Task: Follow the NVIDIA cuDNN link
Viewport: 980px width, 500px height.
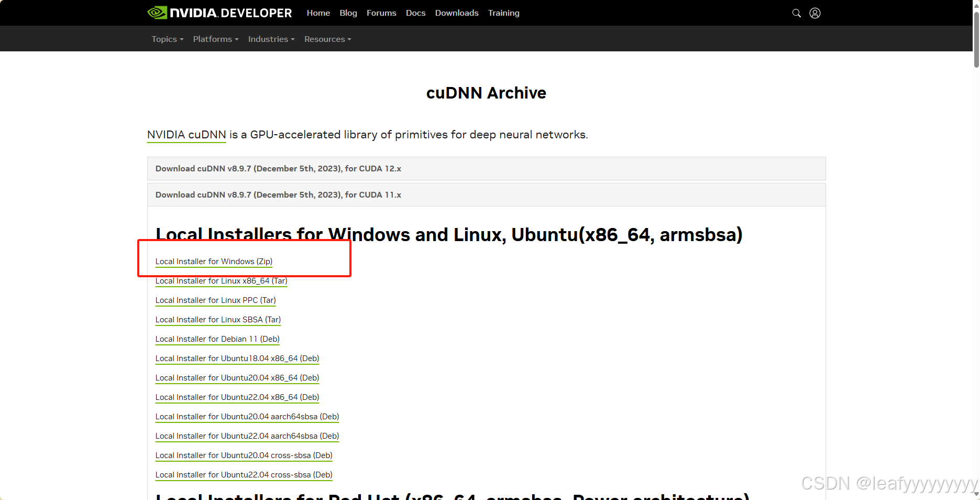Action: pyautogui.click(x=186, y=135)
